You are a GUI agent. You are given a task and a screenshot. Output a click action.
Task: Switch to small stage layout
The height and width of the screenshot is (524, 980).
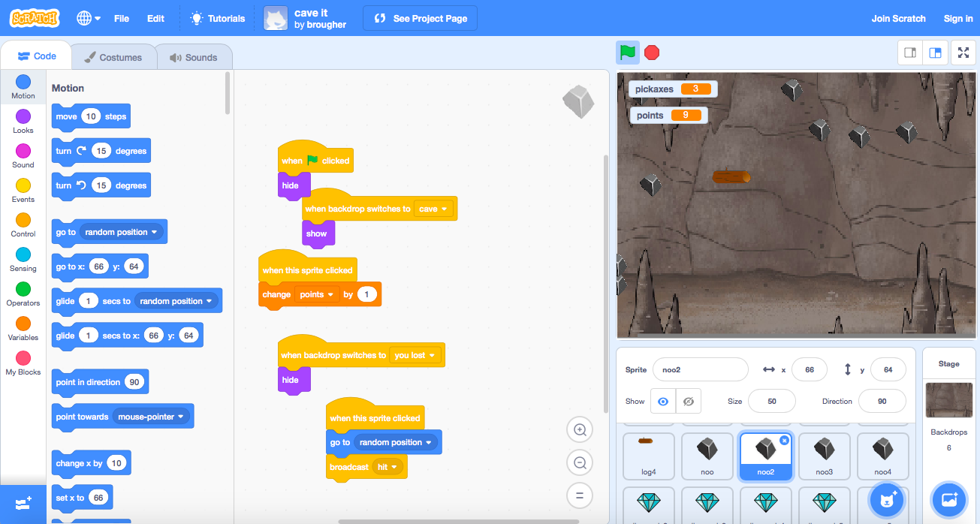[x=910, y=53]
